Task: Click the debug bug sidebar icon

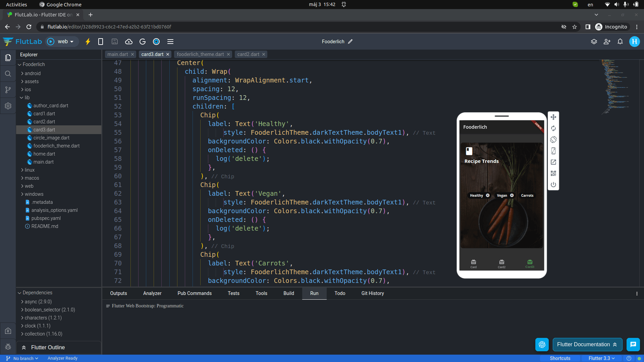Action: [x=8, y=347]
